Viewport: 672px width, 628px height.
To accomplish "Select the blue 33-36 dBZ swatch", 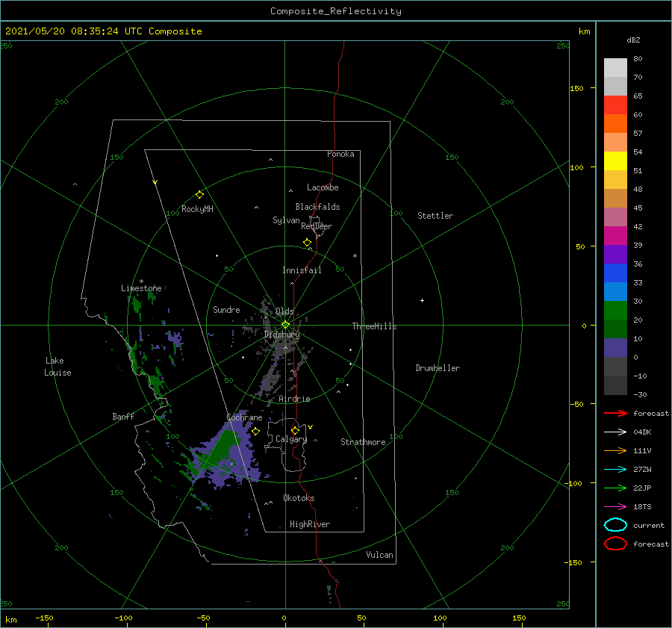I will (x=615, y=273).
